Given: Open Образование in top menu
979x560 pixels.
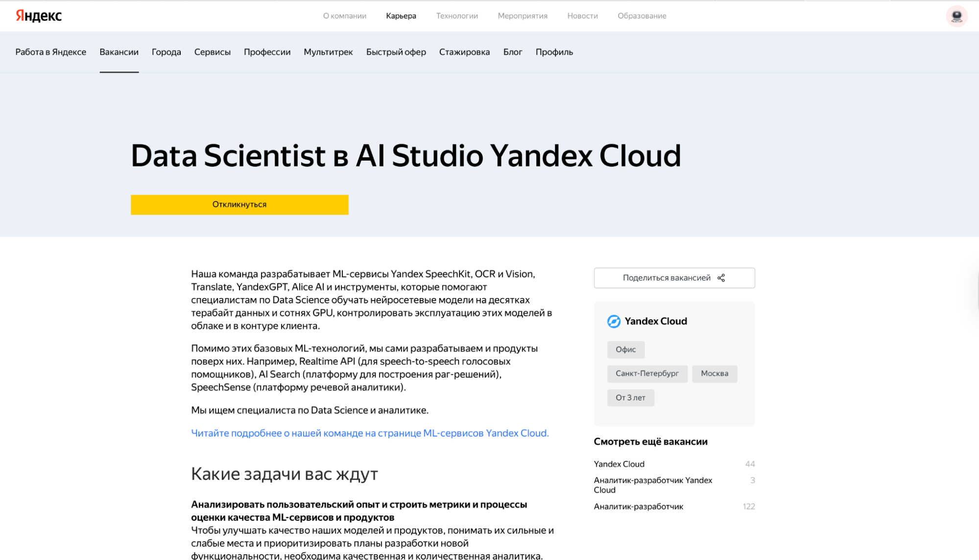Looking at the screenshot, I should tap(642, 16).
